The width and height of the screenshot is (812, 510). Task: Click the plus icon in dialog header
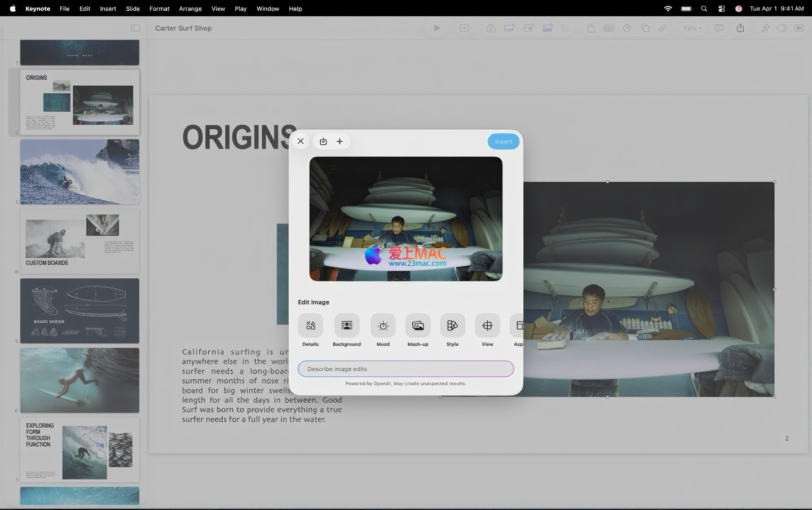[339, 142]
